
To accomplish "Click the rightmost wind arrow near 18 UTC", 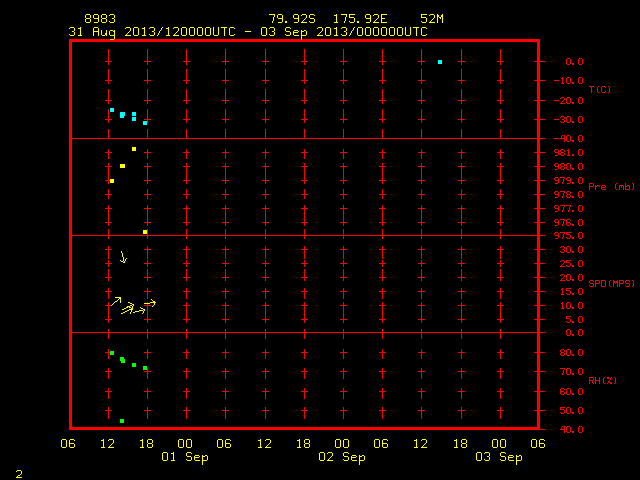I will pyautogui.click(x=150, y=303).
